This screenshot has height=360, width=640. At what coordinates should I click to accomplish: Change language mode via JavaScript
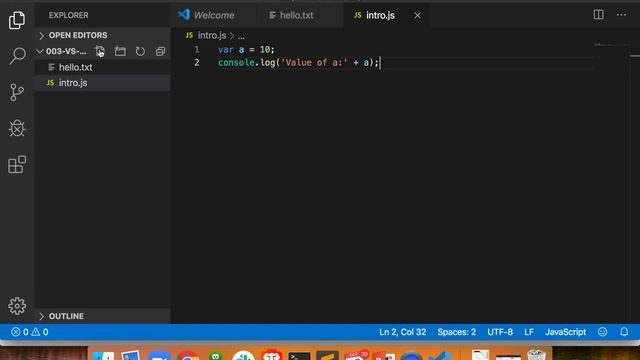point(565,332)
